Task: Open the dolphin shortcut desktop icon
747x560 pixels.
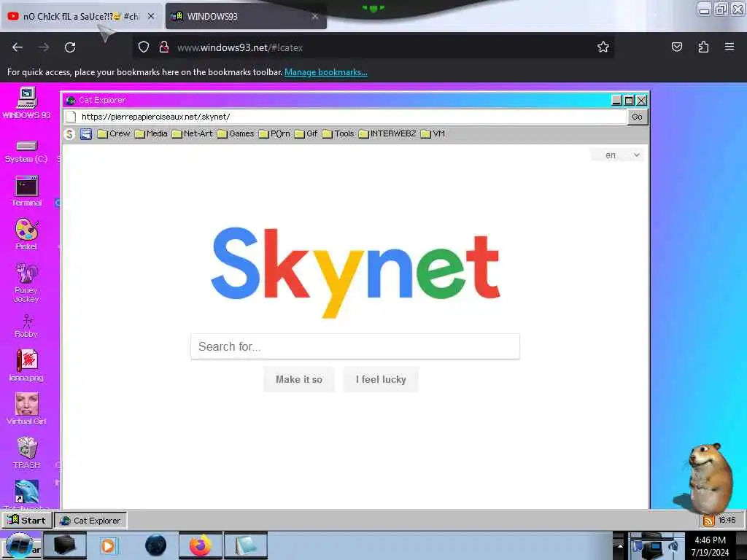Action: coord(26,491)
